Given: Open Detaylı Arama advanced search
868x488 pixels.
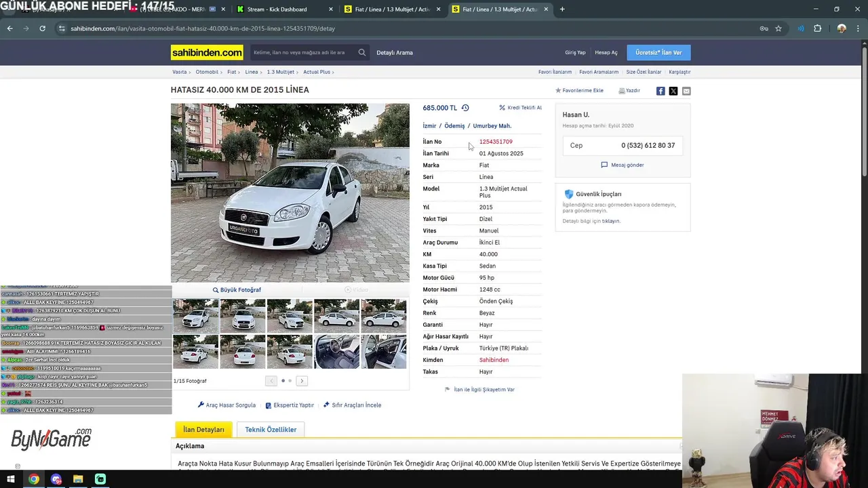Looking at the screenshot, I should pos(395,52).
